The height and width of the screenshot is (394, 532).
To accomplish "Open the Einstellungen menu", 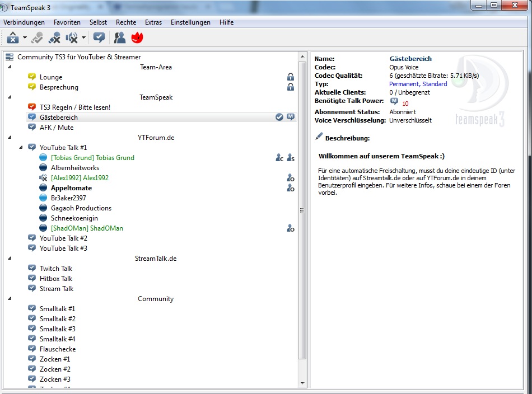I will tap(190, 22).
